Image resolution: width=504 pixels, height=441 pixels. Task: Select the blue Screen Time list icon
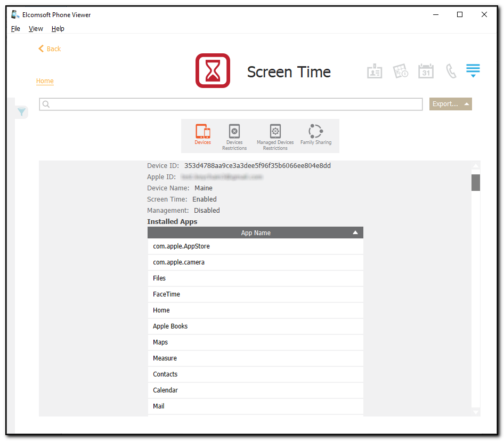click(473, 69)
